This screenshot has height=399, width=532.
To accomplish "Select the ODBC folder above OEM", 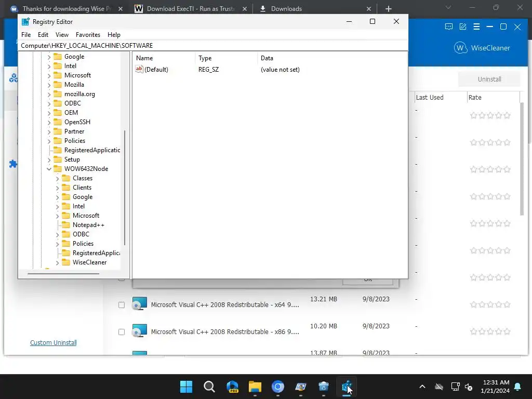I will click(73, 103).
